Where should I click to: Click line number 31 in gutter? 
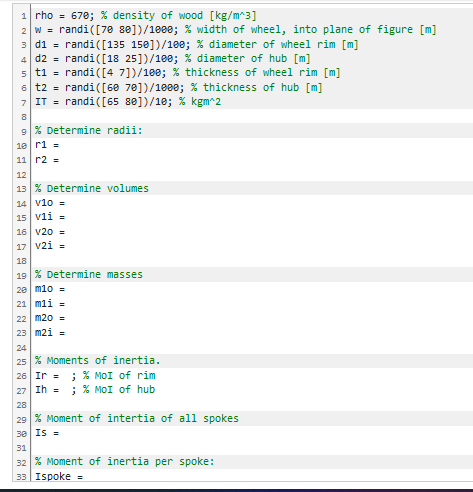pos(22,448)
